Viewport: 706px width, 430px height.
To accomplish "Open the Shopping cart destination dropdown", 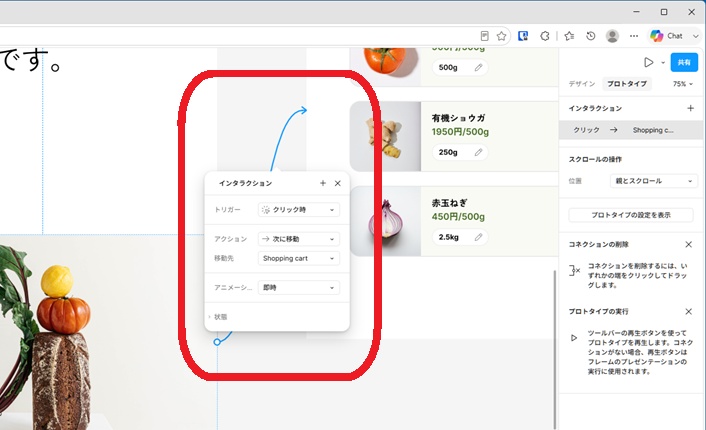I will click(x=299, y=258).
